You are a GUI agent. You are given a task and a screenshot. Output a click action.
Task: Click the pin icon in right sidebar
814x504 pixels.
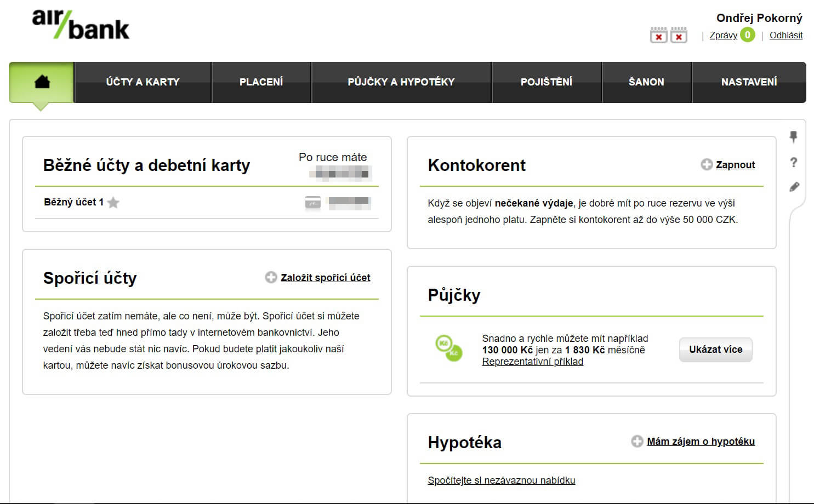793,136
